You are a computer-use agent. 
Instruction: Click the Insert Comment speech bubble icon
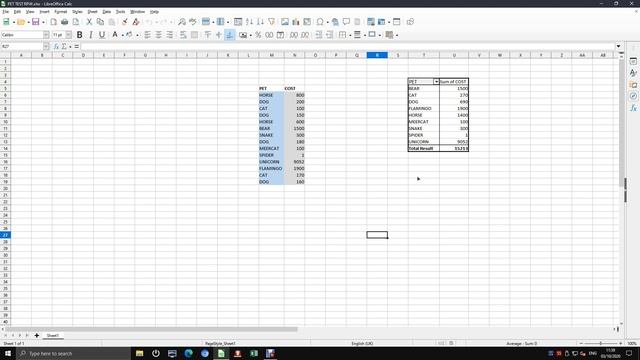coord(346,22)
